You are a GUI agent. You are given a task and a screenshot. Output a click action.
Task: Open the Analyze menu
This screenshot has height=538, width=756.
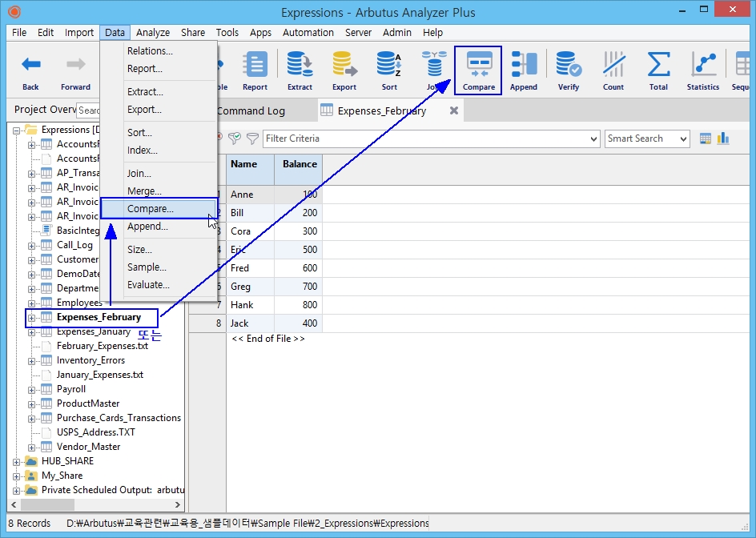153,32
